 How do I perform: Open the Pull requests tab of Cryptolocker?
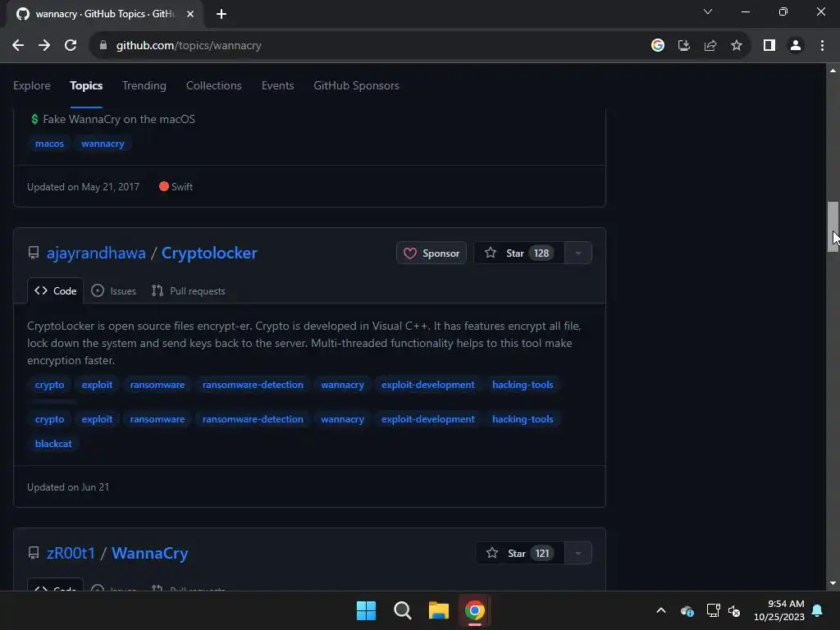click(189, 291)
